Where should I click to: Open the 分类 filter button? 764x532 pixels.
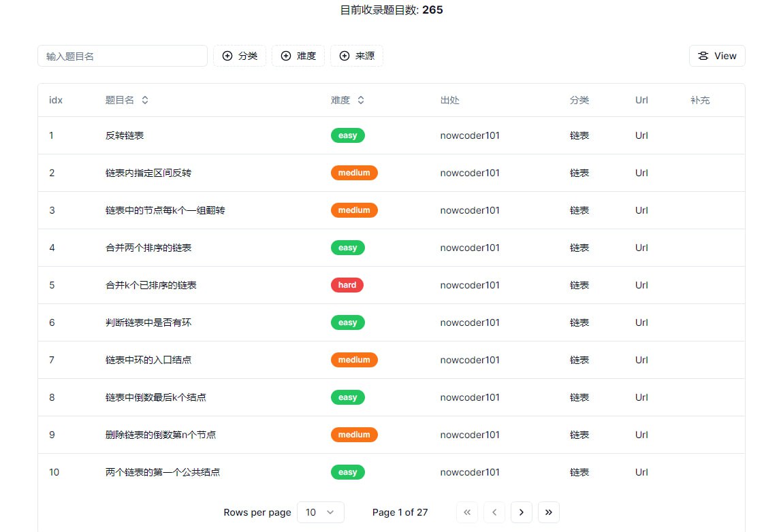click(240, 56)
